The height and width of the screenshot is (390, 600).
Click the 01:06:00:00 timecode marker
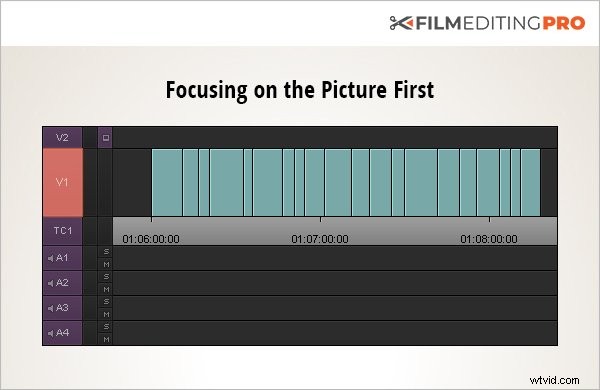[x=151, y=239]
